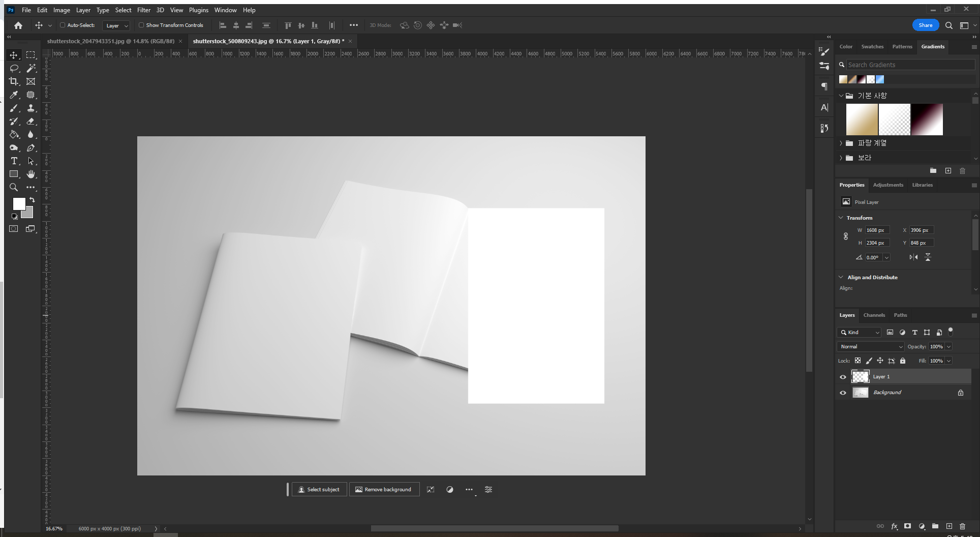Click Add layer style fx icon
This screenshot has width=980, height=537.
point(894,526)
